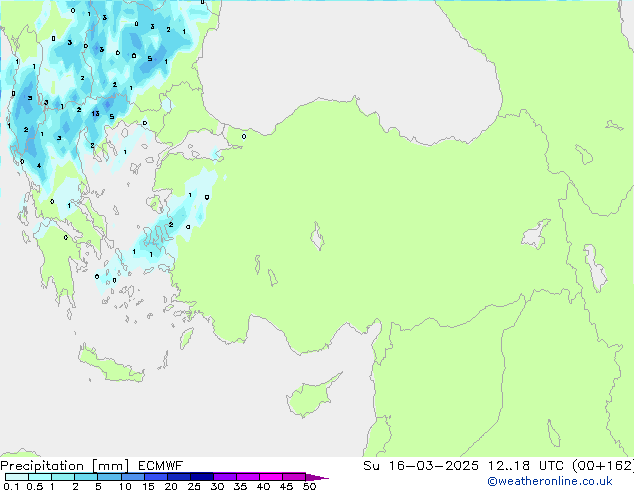Click the above-50 arrow tip of legend
The width and height of the screenshot is (634, 490).
click(x=317, y=477)
